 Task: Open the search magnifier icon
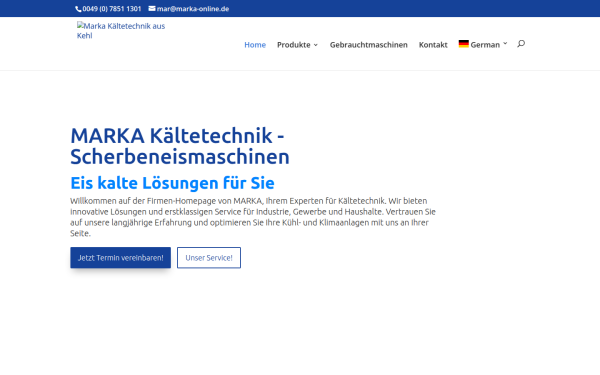pos(521,44)
